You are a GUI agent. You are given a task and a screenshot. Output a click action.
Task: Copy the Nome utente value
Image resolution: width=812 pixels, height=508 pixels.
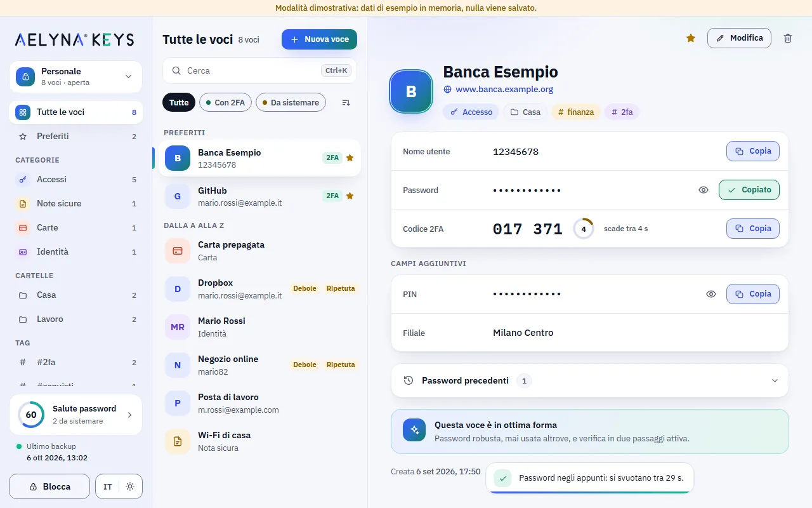pyautogui.click(x=753, y=151)
